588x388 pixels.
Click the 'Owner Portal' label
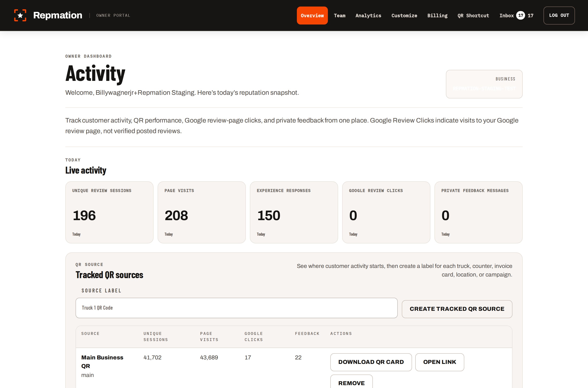tap(113, 15)
